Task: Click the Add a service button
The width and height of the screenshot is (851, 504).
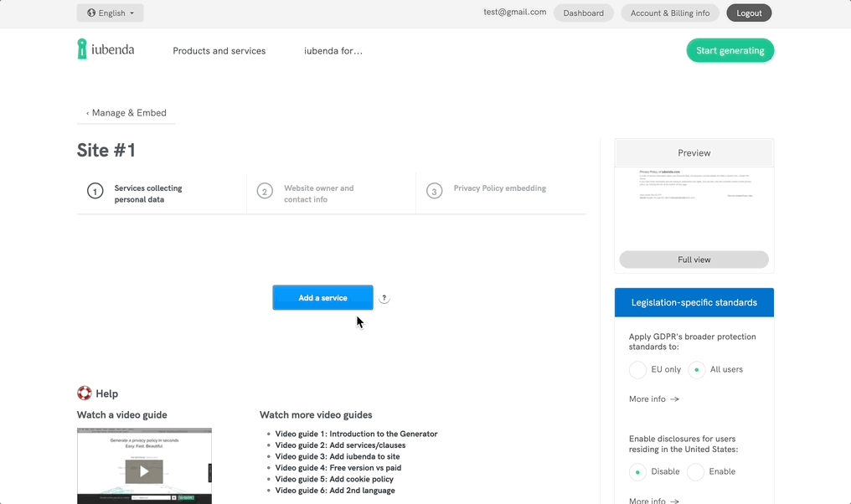Action: tap(322, 297)
